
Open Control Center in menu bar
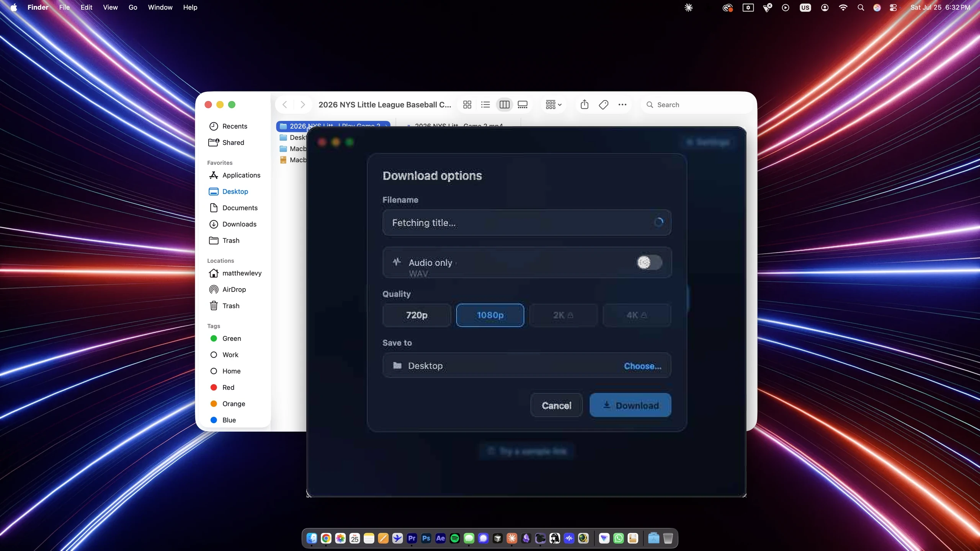pos(893,7)
